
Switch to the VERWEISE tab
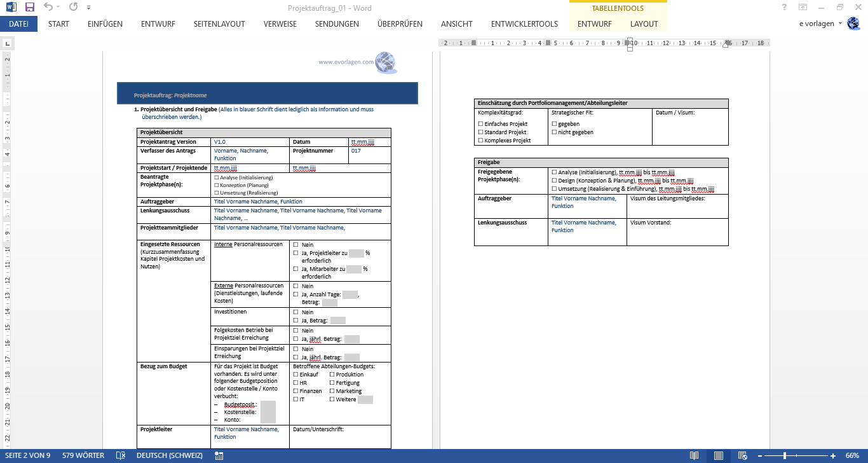click(280, 24)
